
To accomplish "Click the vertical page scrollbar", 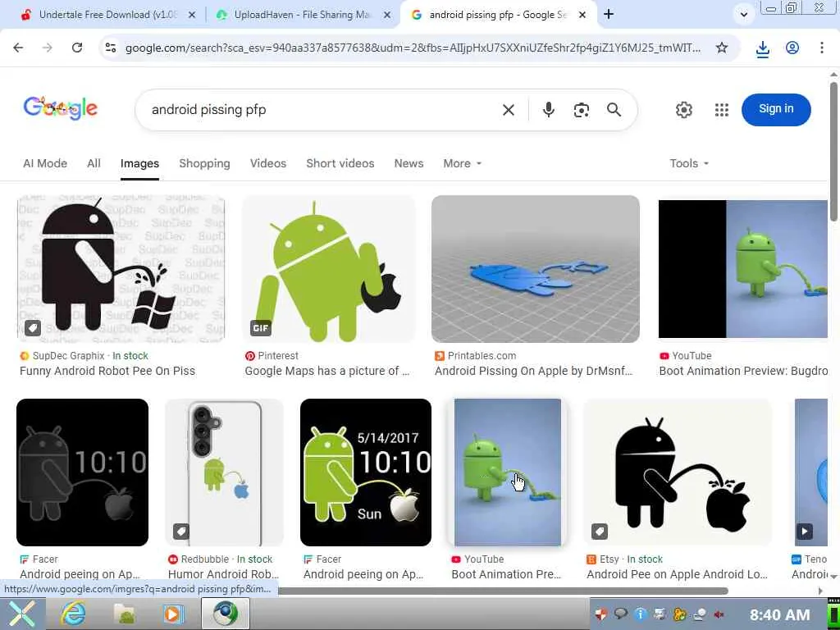I will tap(833, 150).
